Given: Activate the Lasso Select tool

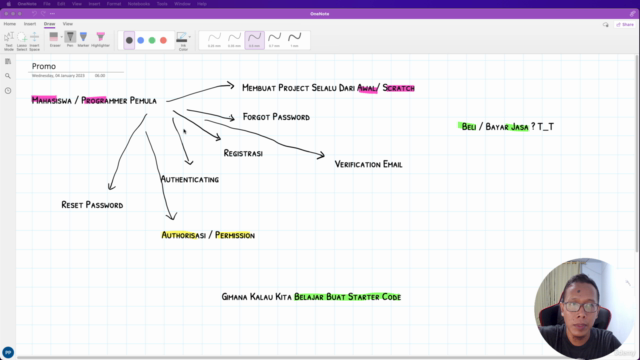Looking at the screenshot, I should (x=22, y=41).
